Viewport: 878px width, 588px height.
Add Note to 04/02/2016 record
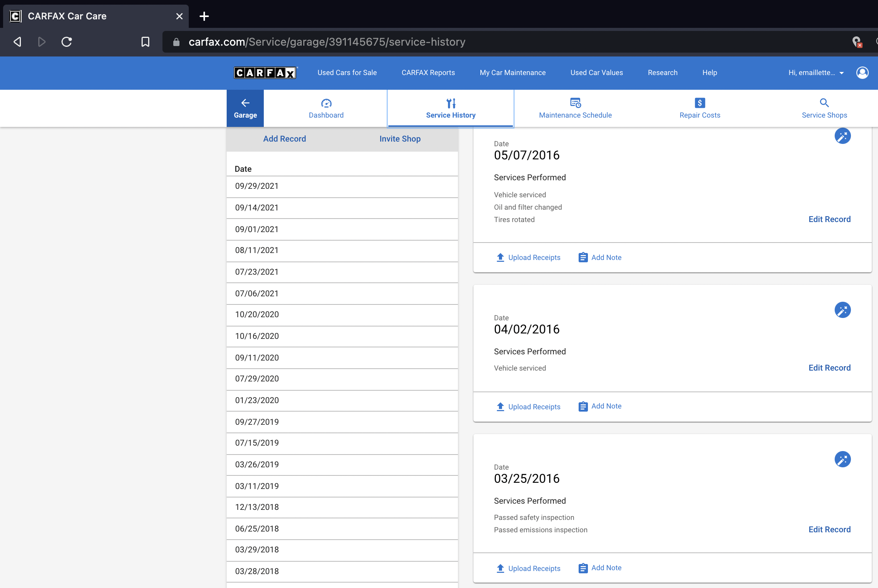(600, 406)
